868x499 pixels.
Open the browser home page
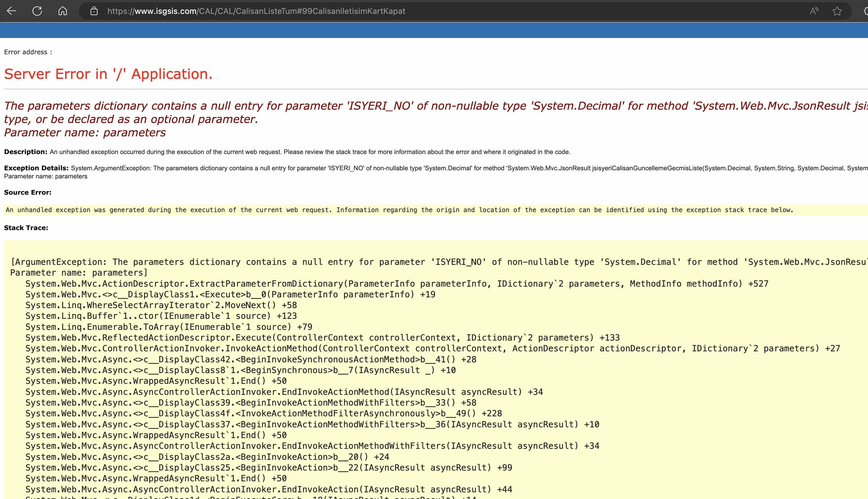[x=62, y=11]
